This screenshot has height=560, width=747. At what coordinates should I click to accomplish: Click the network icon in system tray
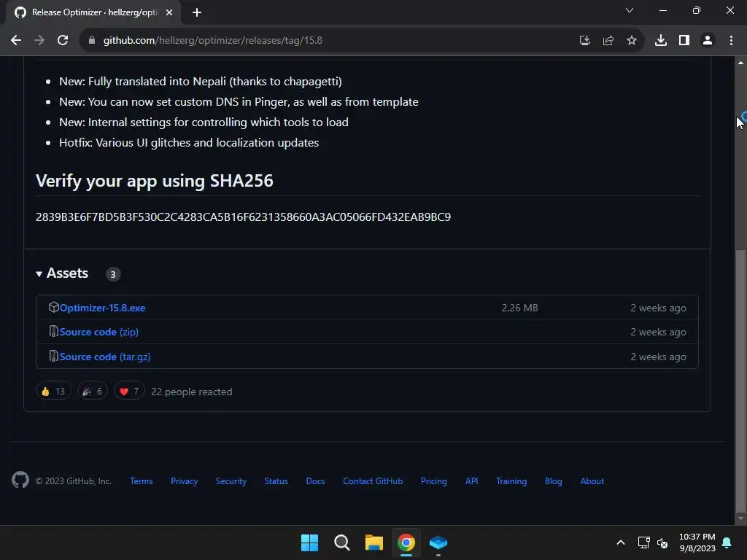(643, 542)
